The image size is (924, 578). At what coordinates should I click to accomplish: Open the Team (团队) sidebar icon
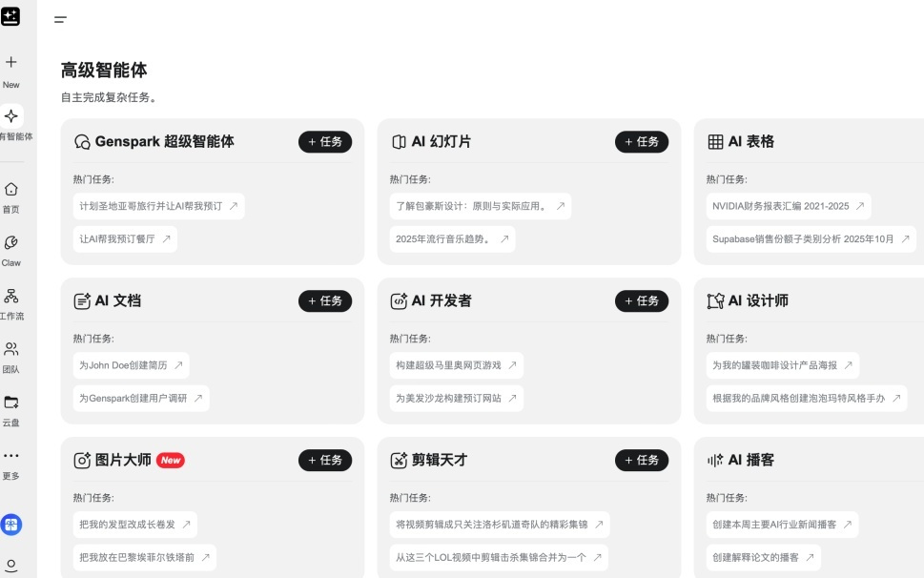click(11, 349)
